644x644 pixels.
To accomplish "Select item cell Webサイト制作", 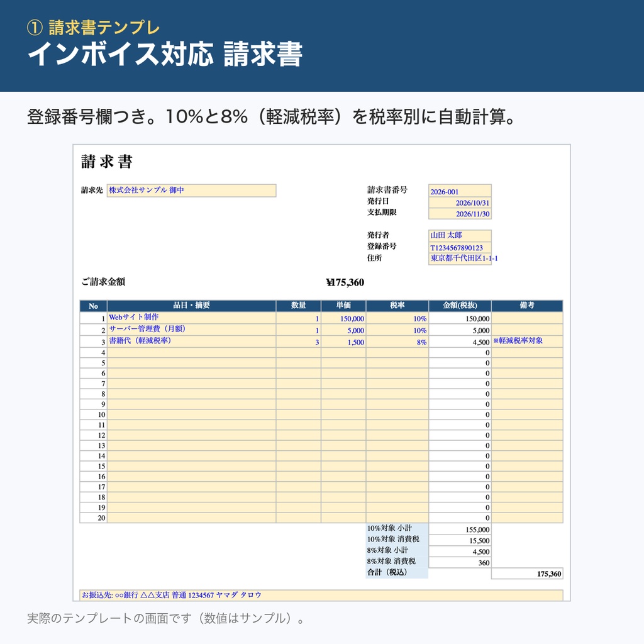I will (191, 318).
